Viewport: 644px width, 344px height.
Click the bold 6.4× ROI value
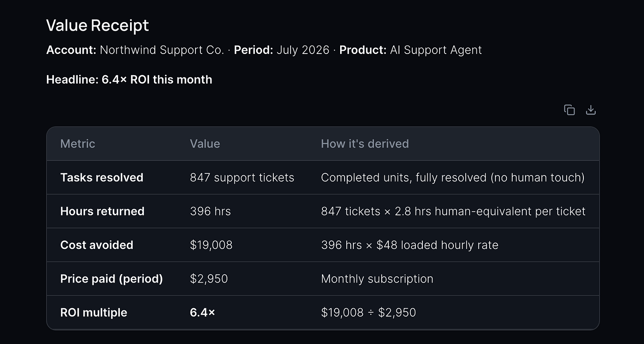(202, 312)
